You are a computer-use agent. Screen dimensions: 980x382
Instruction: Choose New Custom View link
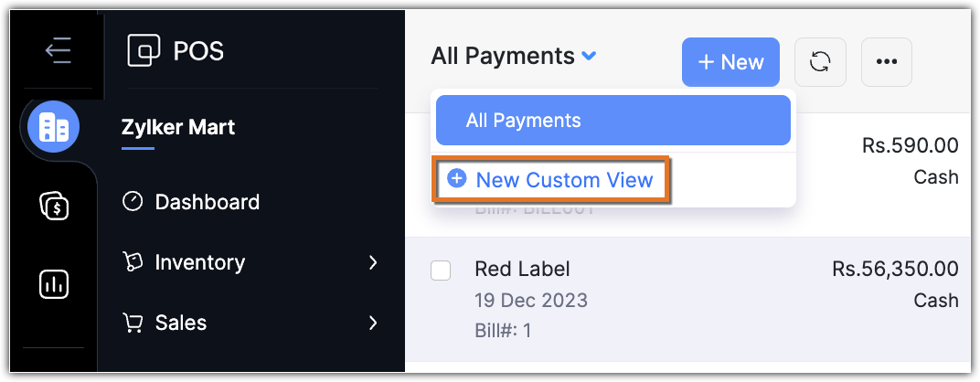pos(564,180)
